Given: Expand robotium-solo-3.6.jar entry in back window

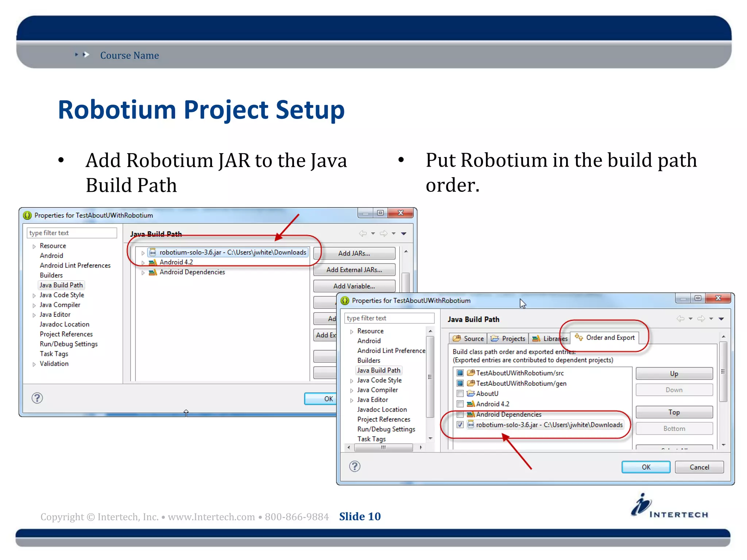Looking at the screenshot, I should click(143, 253).
